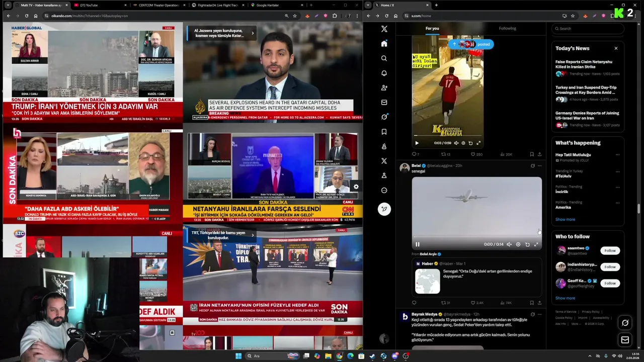Image resolution: width=644 pixels, height=362 pixels.
Task: Open more options for Amerika trend
Action: point(617,203)
